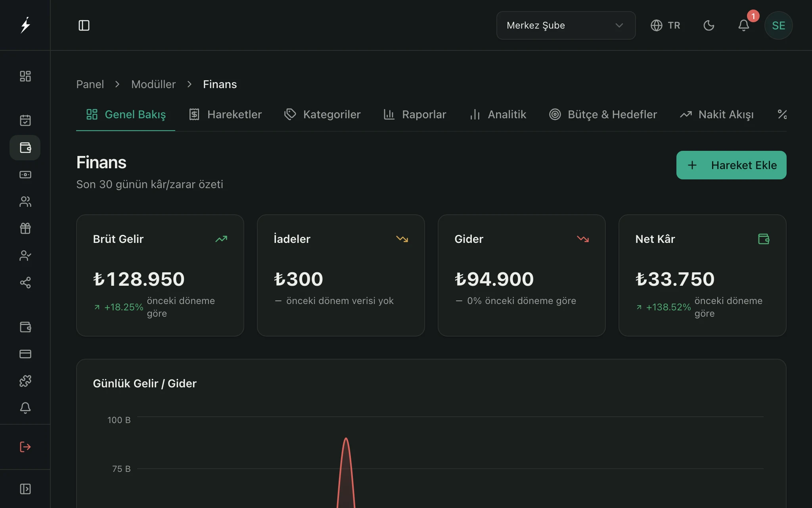Switch to the Hareketler tab

225,115
